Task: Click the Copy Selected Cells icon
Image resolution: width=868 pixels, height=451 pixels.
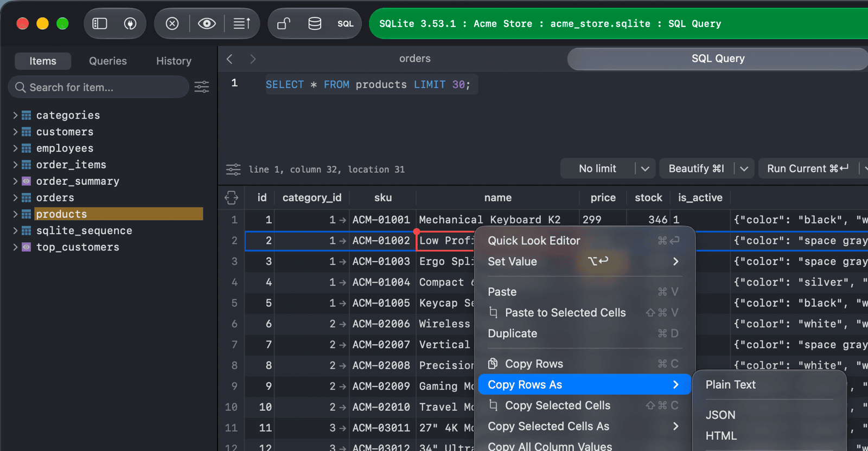Action: click(x=493, y=405)
